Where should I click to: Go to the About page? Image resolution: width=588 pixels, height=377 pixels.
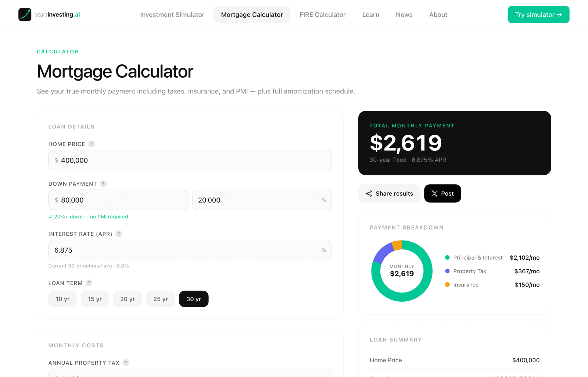coord(438,15)
